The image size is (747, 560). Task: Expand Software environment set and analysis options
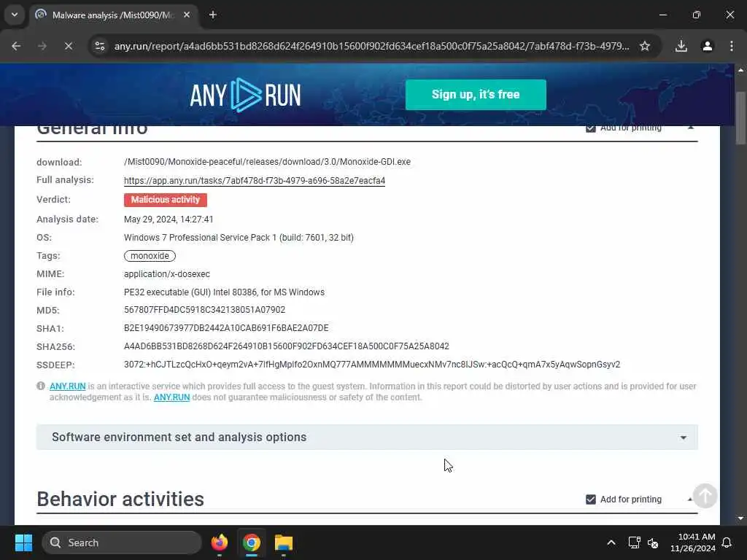(367, 437)
